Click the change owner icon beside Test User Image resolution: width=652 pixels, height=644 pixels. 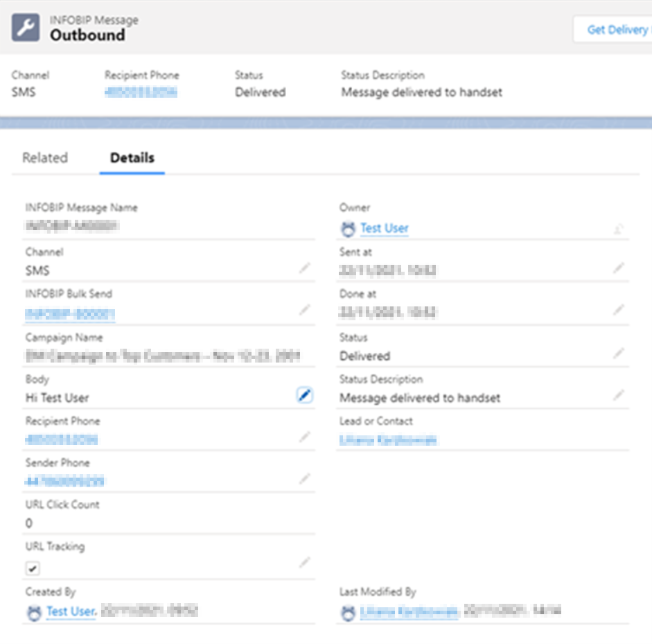[x=618, y=228]
